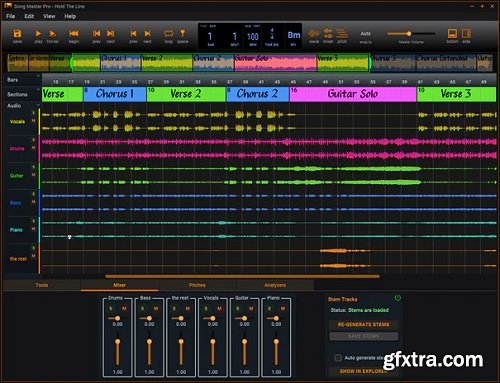The height and width of the screenshot is (383, 500).
Task: Collapse the Sections row chevron
Action: point(38,89)
